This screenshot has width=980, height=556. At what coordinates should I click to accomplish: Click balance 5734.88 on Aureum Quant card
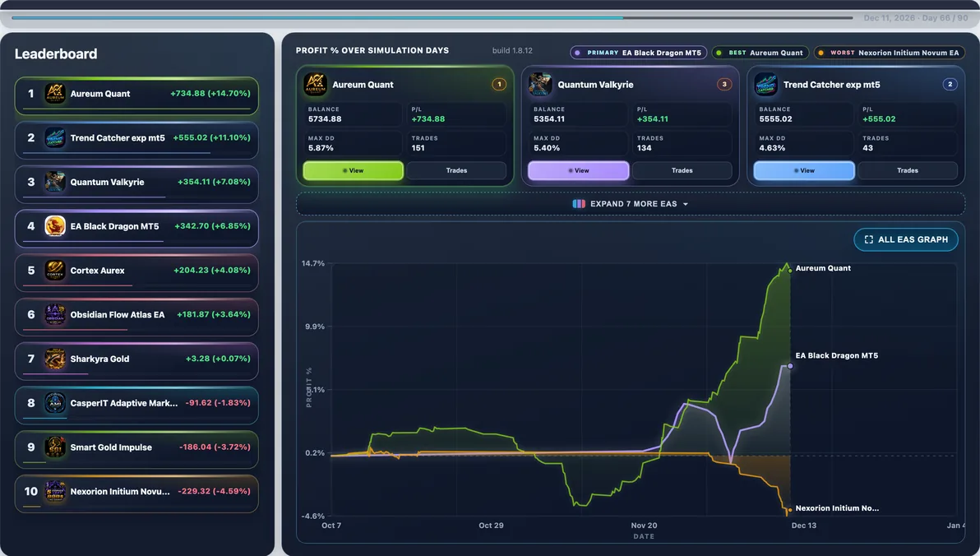pos(325,118)
